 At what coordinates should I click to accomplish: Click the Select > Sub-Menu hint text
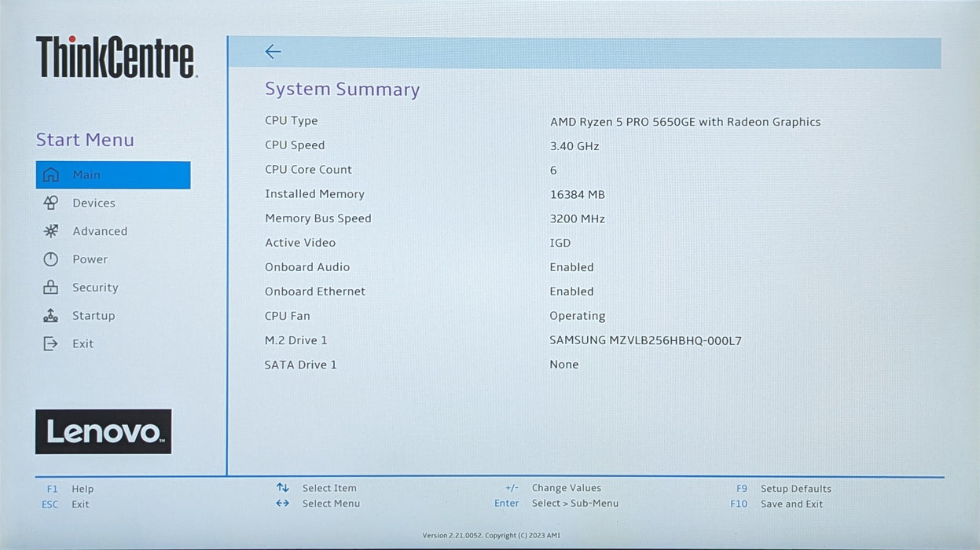pyautogui.click(x=575, y=504)
